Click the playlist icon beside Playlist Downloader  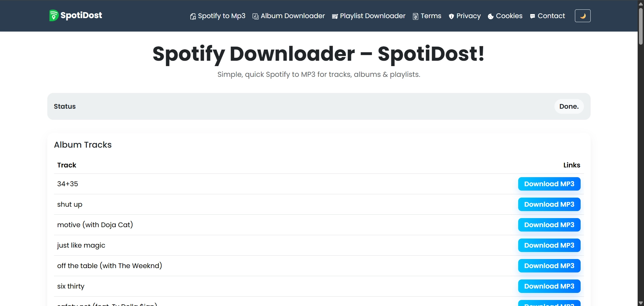[x=335, y=16]
